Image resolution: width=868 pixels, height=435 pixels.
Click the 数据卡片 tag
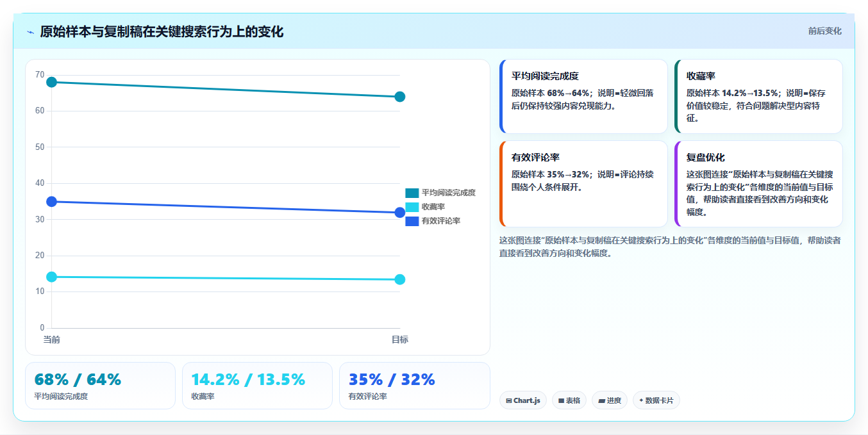(656, 400)
